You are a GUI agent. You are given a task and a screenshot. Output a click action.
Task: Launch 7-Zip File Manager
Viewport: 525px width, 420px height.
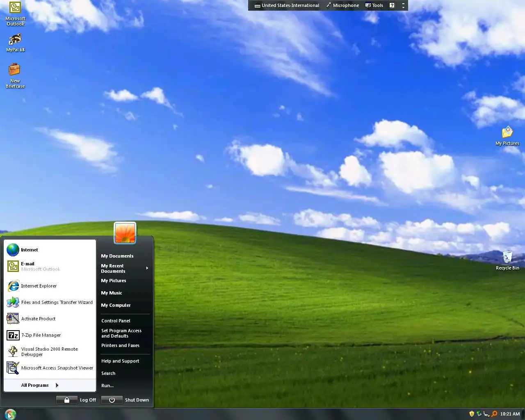(50, 335)
